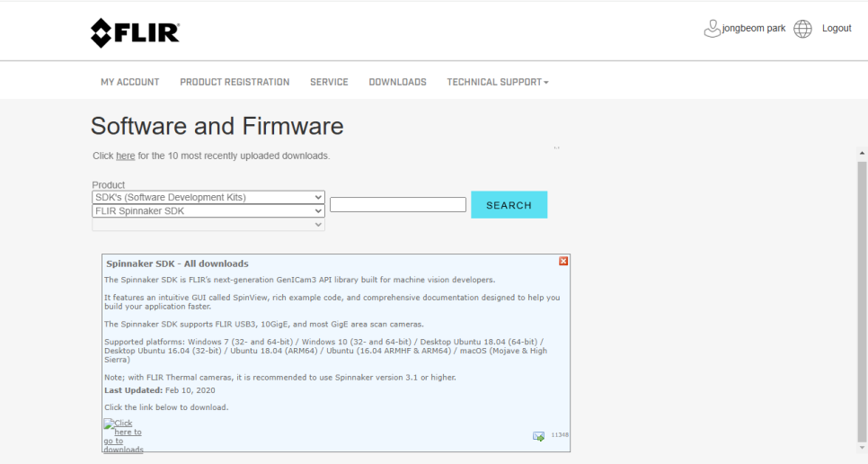
Task: Click the SEARCH button
Action: (x=509, y=205)
